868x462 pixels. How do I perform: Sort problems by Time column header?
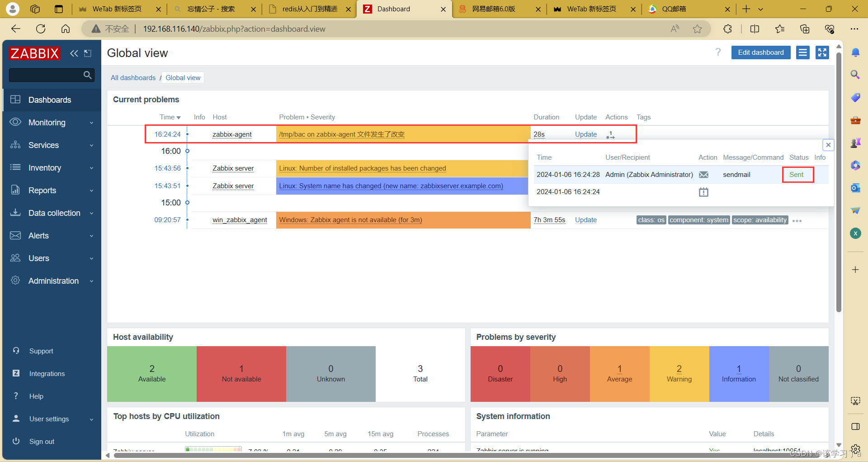click(x=170, y=117)
